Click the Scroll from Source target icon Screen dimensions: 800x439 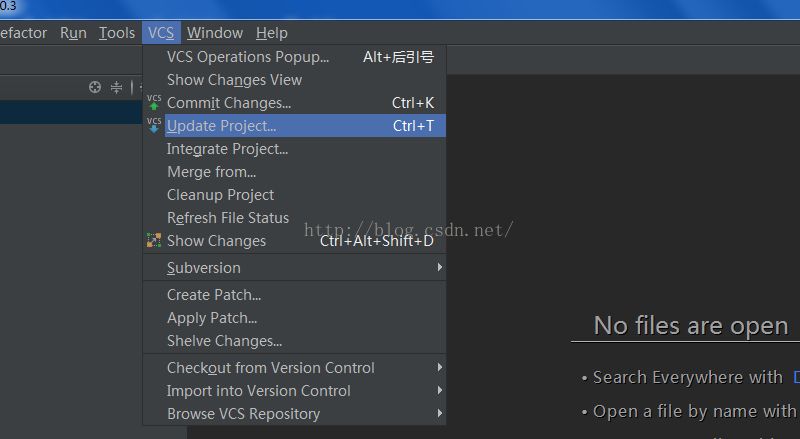[x=95, y=87]
